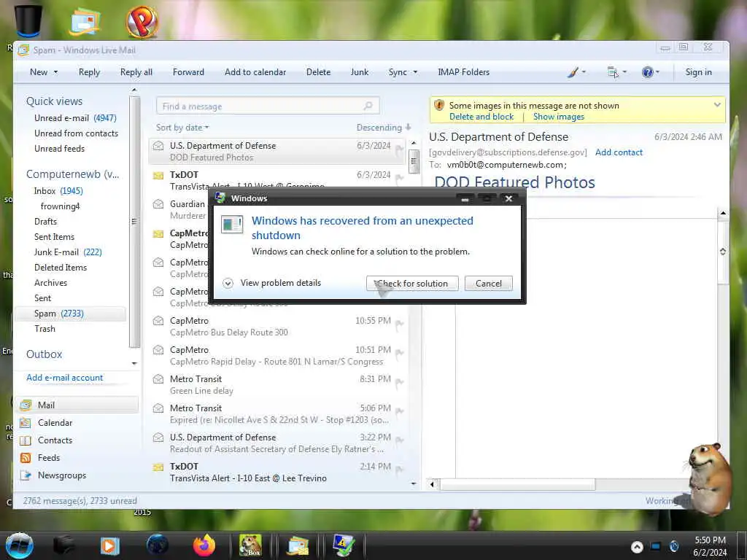Flag the U.S. Department of Defense DOD Featured Photos message
Viewport: 747px width, 560px height.
click(399, 149)
